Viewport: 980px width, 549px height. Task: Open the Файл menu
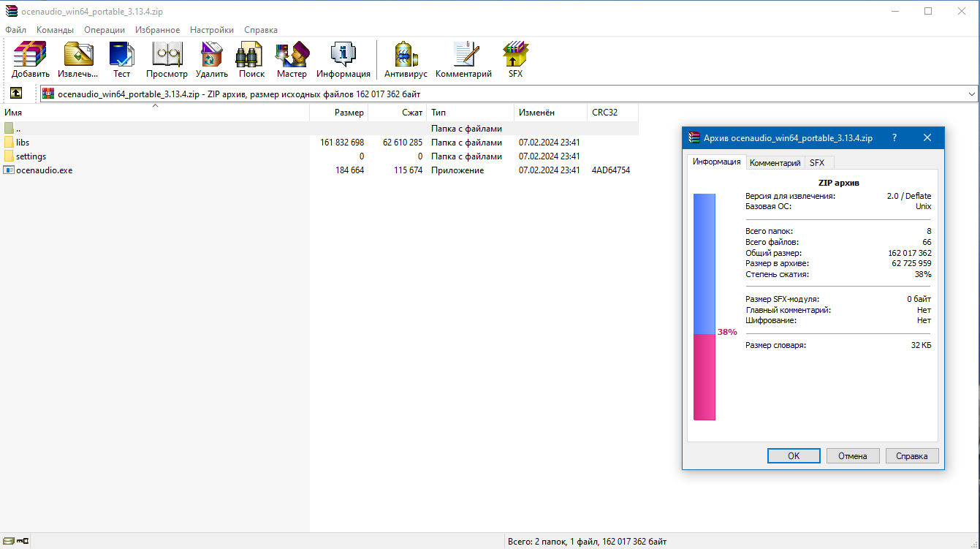(15, 30)
